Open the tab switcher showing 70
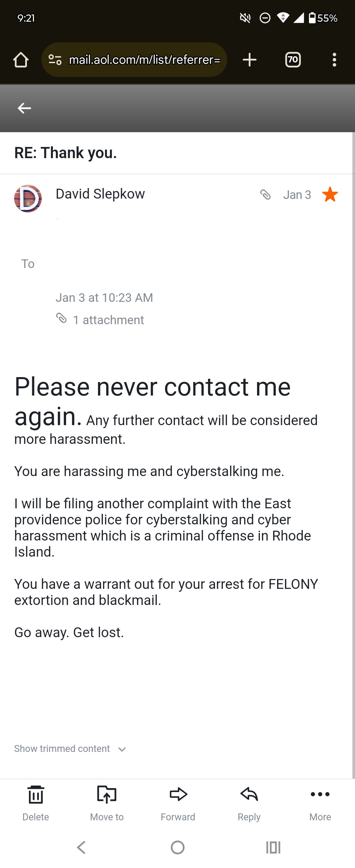Screen dimensions: 355x868 pyautogui.click(x=293, y=60)
